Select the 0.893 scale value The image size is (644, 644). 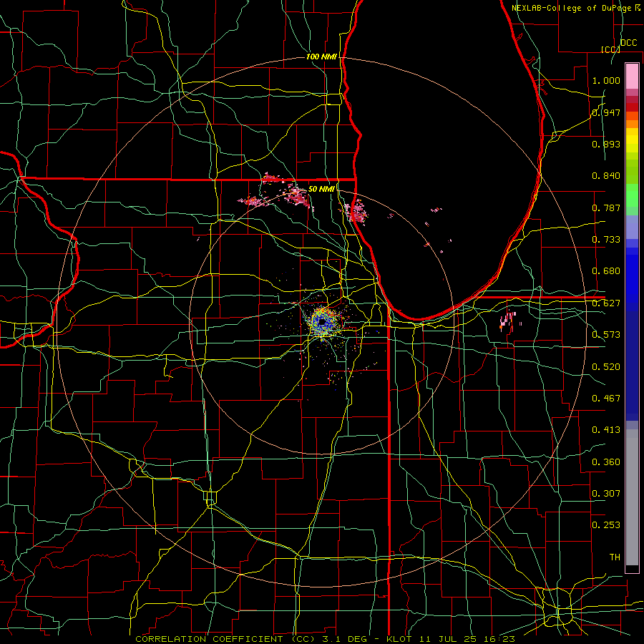coord(606,144)
